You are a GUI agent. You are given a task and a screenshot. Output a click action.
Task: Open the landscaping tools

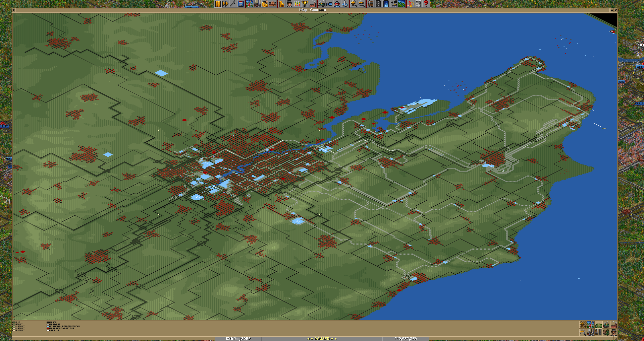401,4
